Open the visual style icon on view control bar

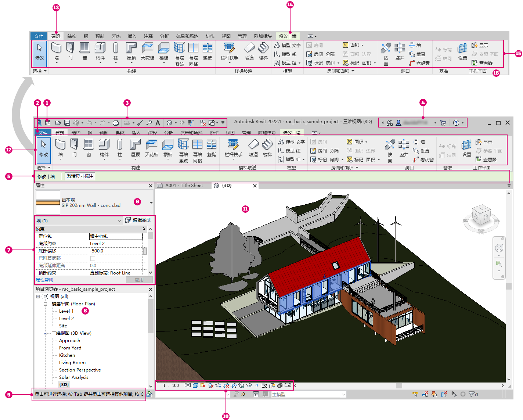(x=196, y=385)
